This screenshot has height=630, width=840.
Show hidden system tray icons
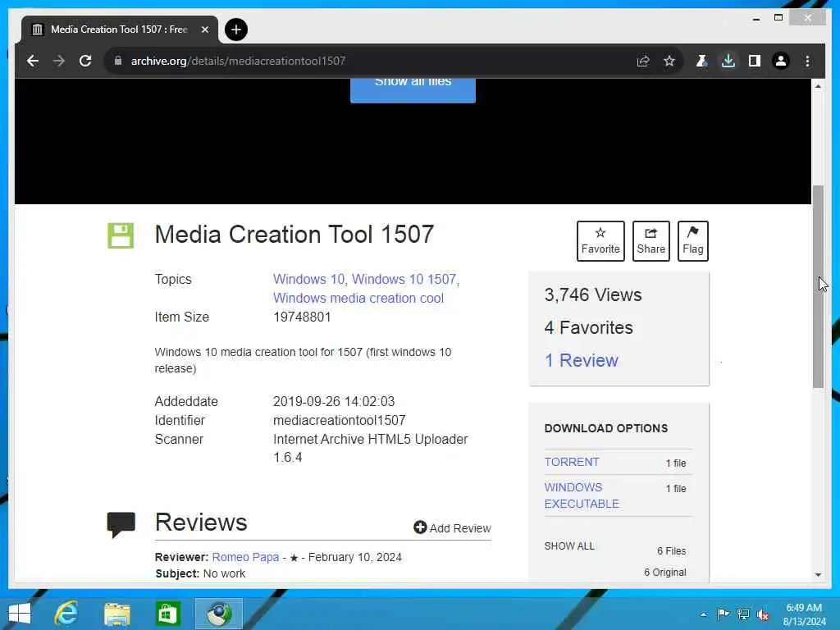tap(703, 614)
